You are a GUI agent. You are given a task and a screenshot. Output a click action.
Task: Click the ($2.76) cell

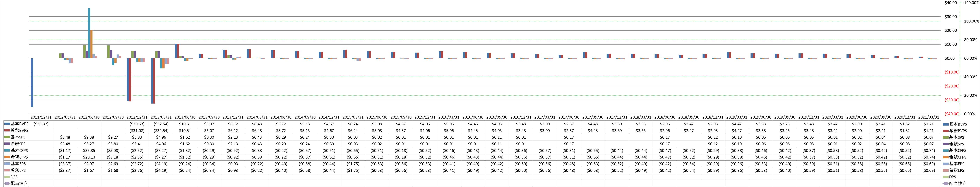pyautogui.click(x=137, y=171)
